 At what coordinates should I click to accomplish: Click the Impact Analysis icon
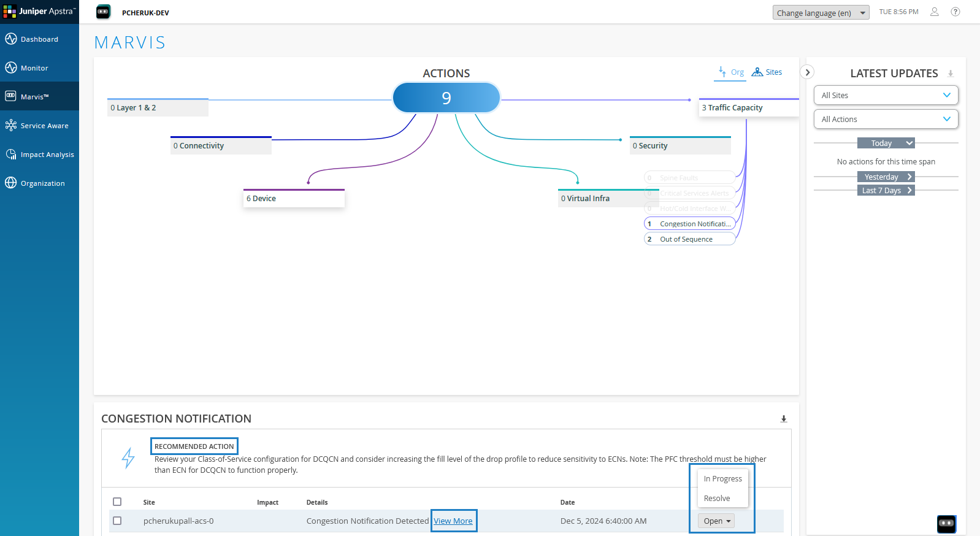[x=11, y=155]
